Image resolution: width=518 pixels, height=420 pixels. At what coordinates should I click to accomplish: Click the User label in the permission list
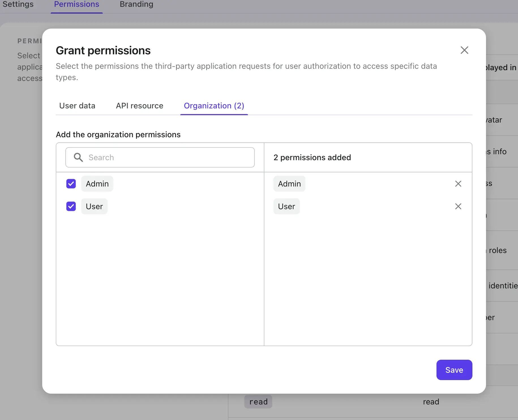[x=94, y=206]
